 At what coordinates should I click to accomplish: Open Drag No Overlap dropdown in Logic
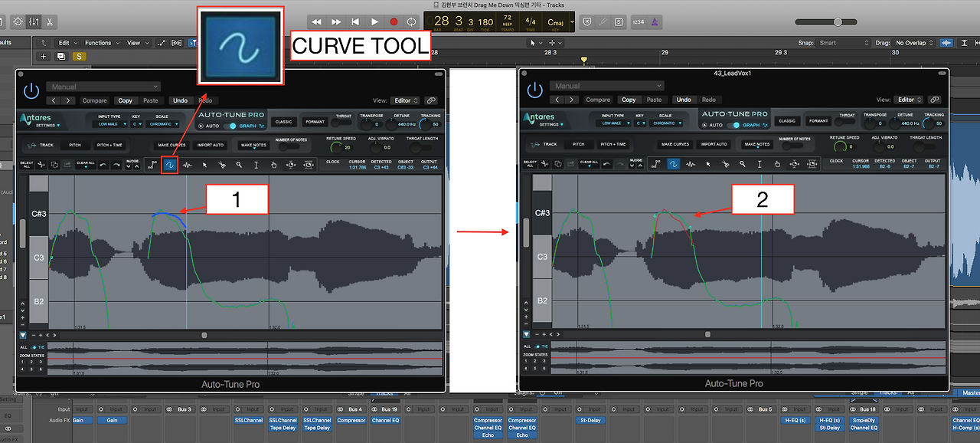(915, 43)
